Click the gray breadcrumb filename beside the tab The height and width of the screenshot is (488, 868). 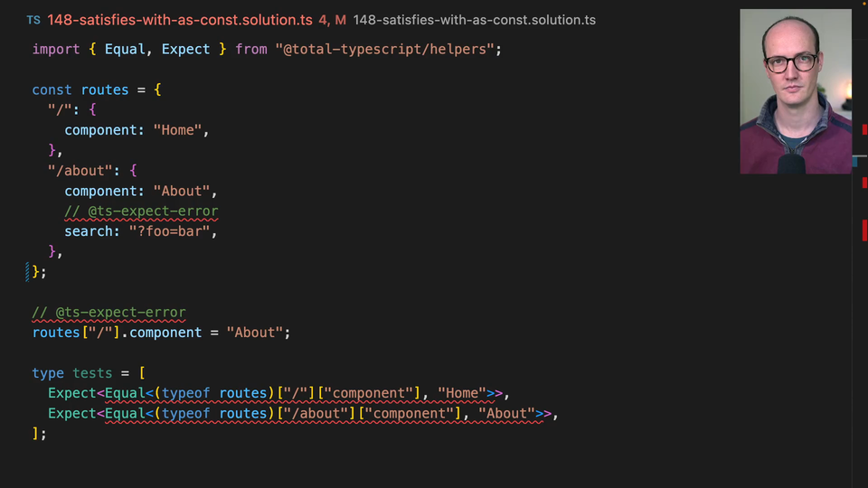474,20
